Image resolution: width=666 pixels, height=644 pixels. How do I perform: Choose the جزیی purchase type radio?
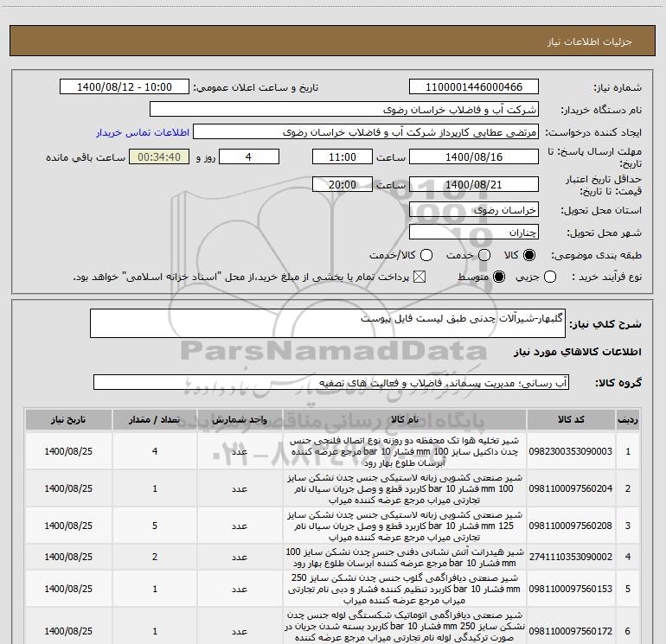(x=550, y=277)
